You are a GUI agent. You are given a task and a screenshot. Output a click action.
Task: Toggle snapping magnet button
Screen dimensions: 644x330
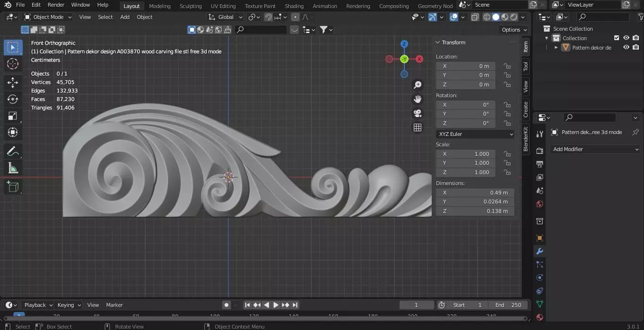268,17
